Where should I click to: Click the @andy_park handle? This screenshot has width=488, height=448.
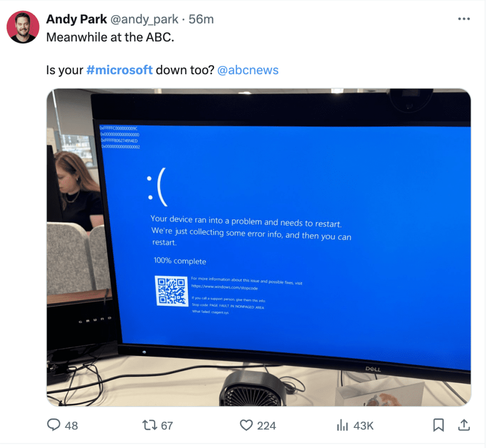click(144, 20)
